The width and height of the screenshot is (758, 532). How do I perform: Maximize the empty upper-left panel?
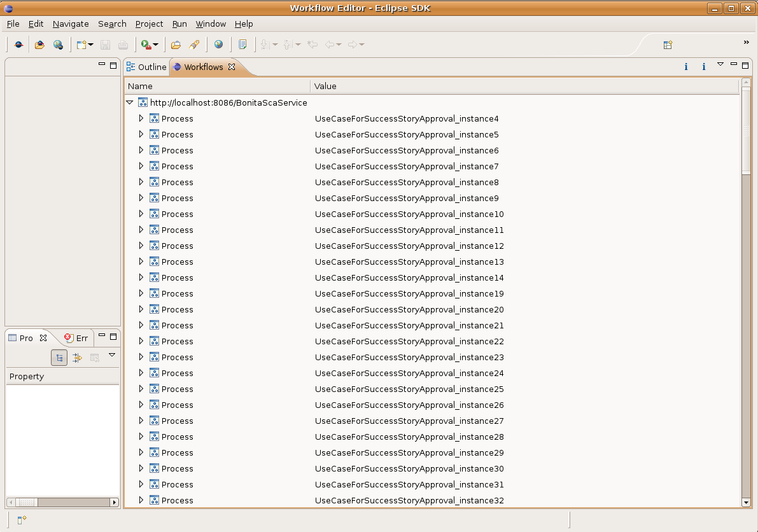click(113, 66)
